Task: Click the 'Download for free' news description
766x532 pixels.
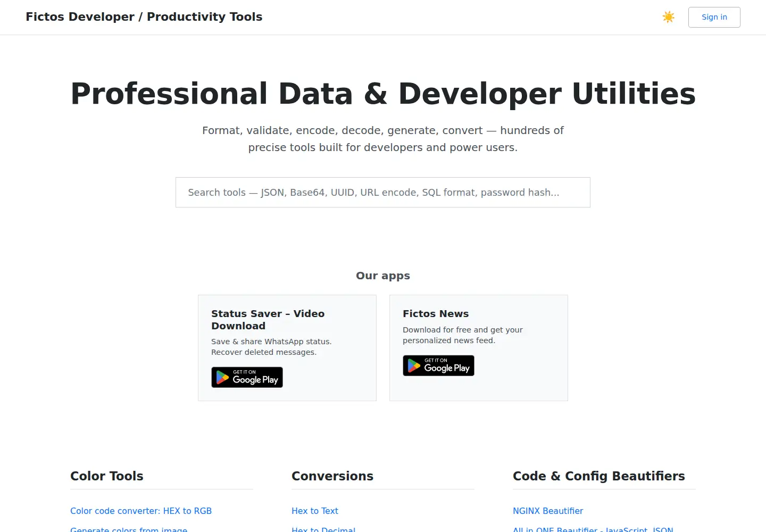Action: [x=463, y=335]
